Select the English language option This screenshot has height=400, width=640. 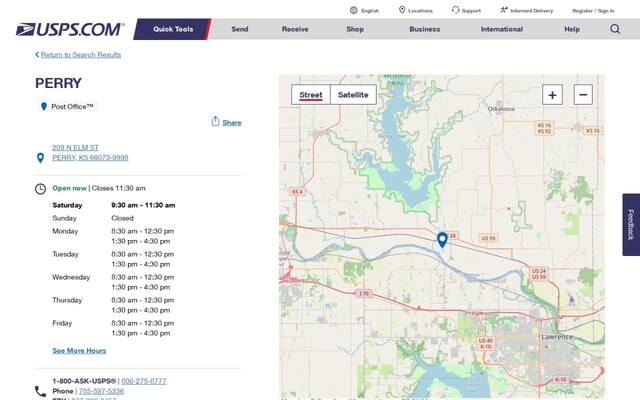point(370,11)
